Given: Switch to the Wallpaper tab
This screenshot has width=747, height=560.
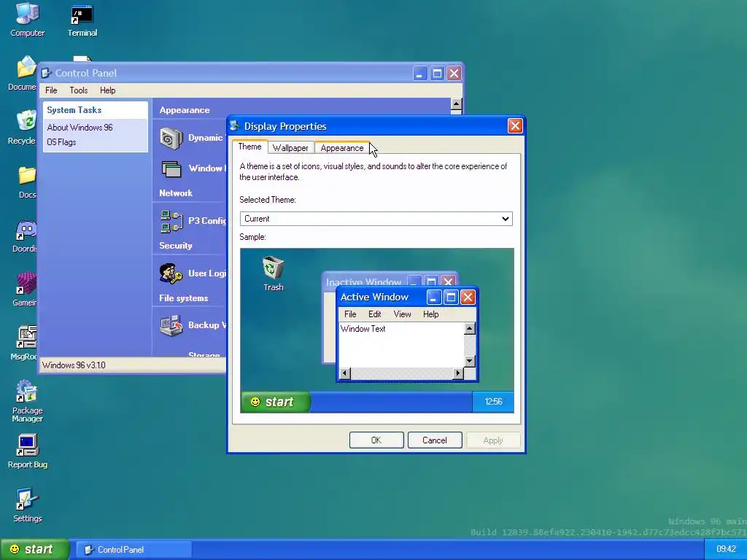Looking at the screenshot, I should 290,147.
